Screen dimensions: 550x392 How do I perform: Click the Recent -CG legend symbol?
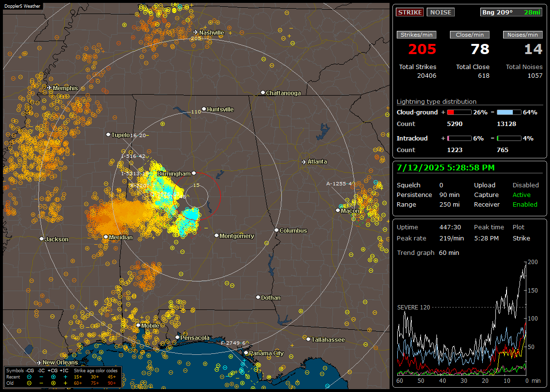tap(29, 377)
